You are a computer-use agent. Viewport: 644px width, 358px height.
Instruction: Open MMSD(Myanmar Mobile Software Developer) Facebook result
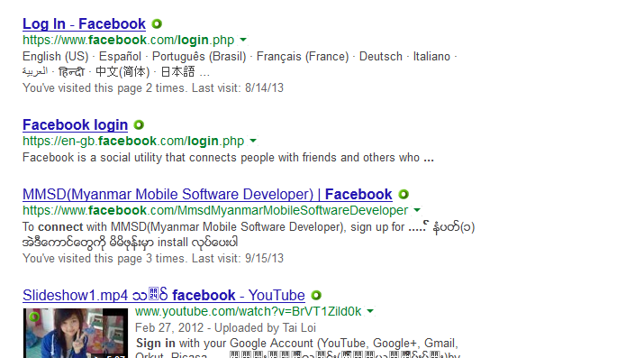click(207, 195)
